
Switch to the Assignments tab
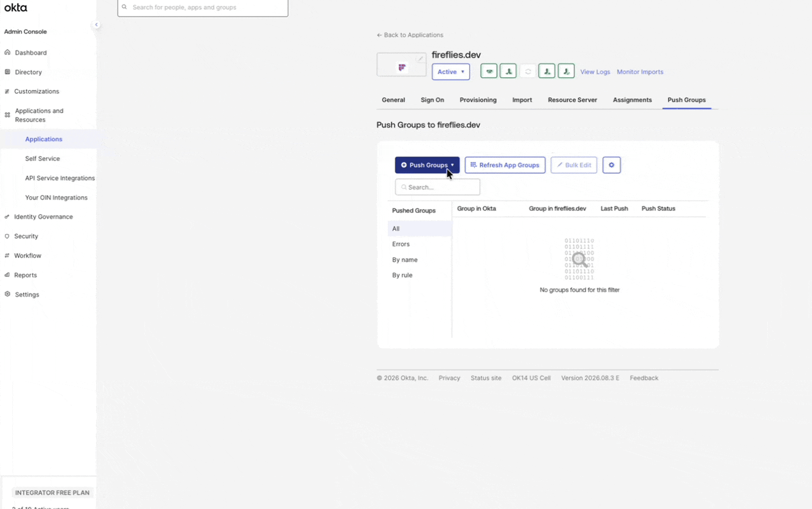pos(632,100)
